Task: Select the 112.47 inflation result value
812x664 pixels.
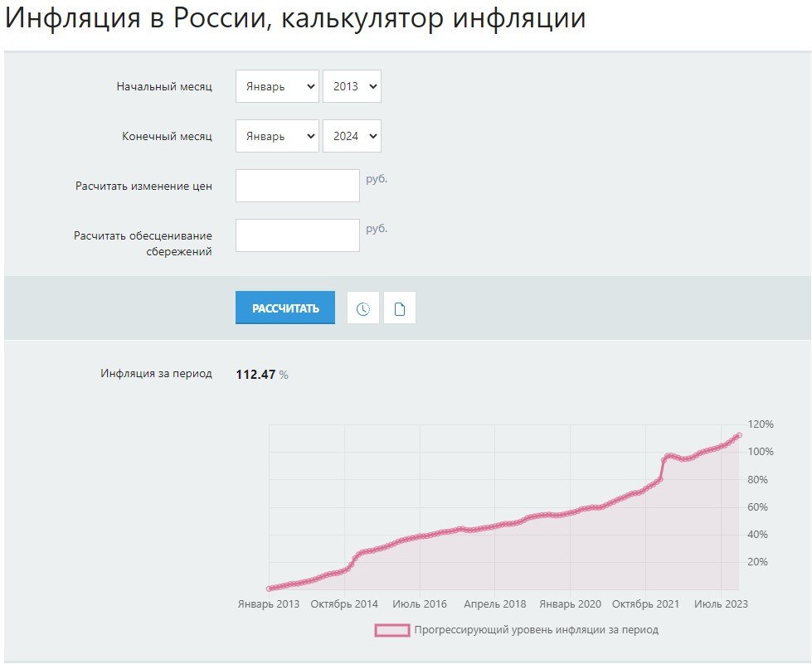Action: pos(255,375)
